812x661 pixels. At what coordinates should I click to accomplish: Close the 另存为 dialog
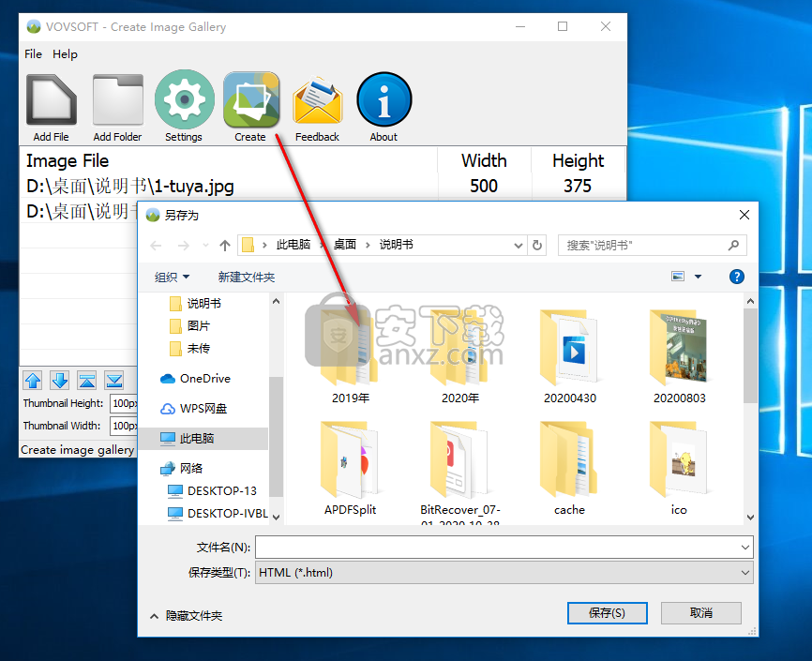click(744, 215)
